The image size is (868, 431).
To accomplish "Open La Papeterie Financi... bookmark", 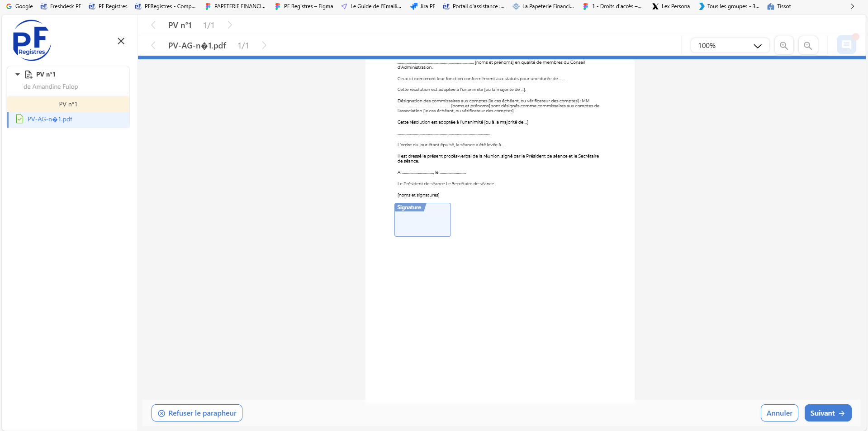I will [543, 6].
